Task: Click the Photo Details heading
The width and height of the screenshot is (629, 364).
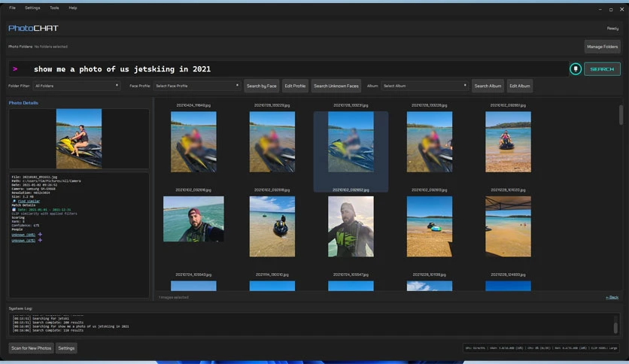Action: pos(23,103)
